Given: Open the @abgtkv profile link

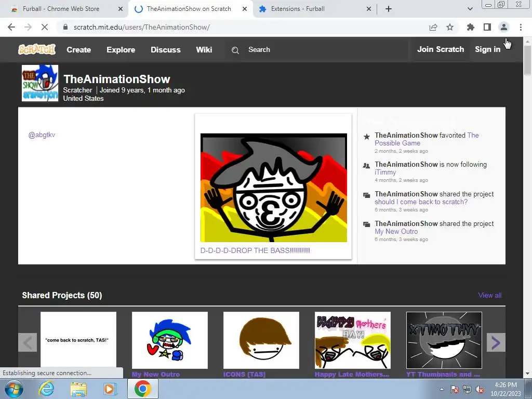Looking at the screenshot, I should 42,135.
